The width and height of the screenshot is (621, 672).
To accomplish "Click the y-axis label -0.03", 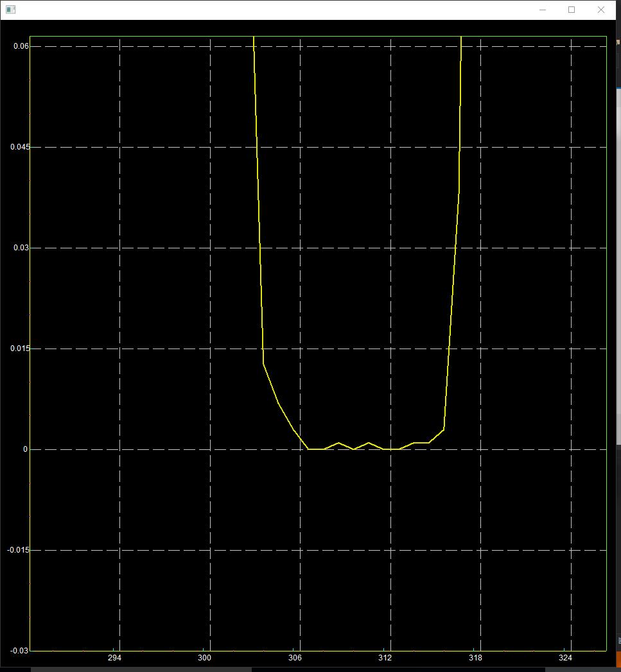I will point(20,650).
